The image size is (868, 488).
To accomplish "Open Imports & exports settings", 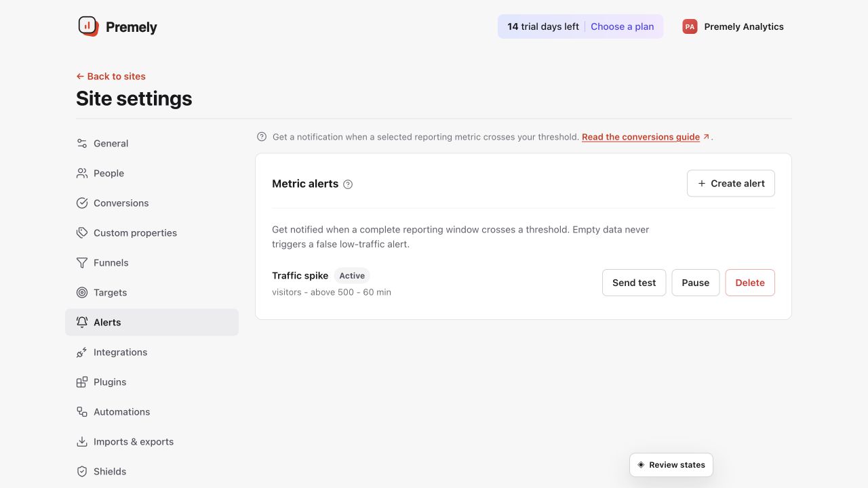I will pos(152,442).
